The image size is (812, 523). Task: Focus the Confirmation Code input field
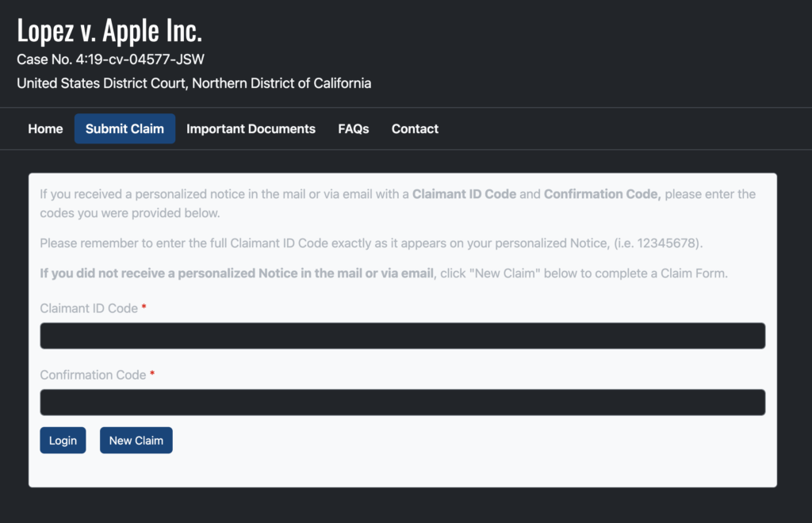pyautogui.click(x=402, y=403)
